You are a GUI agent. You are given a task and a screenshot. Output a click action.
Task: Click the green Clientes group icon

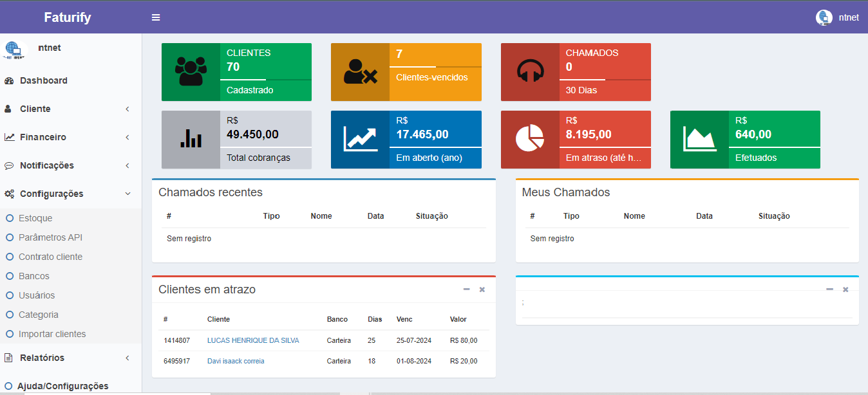coord(191,72)
